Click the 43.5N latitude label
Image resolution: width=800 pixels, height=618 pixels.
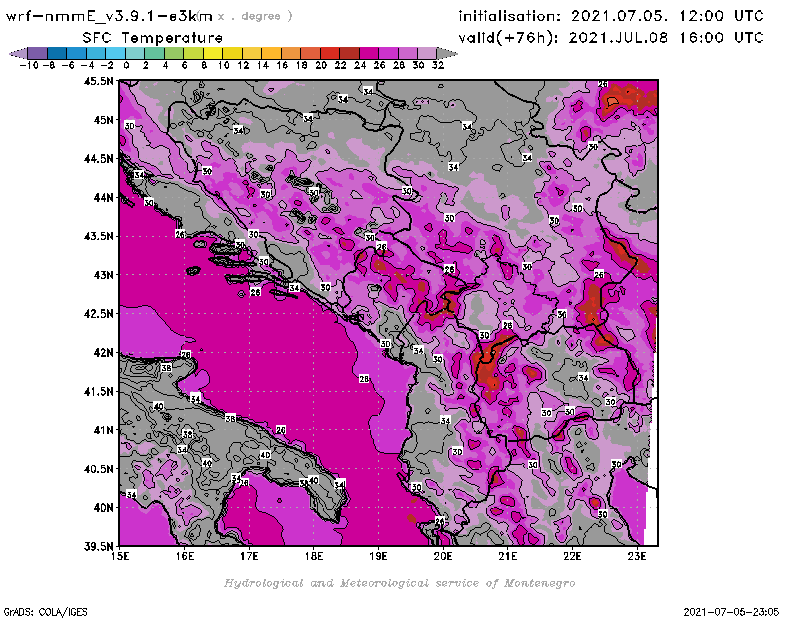[98, 236]
